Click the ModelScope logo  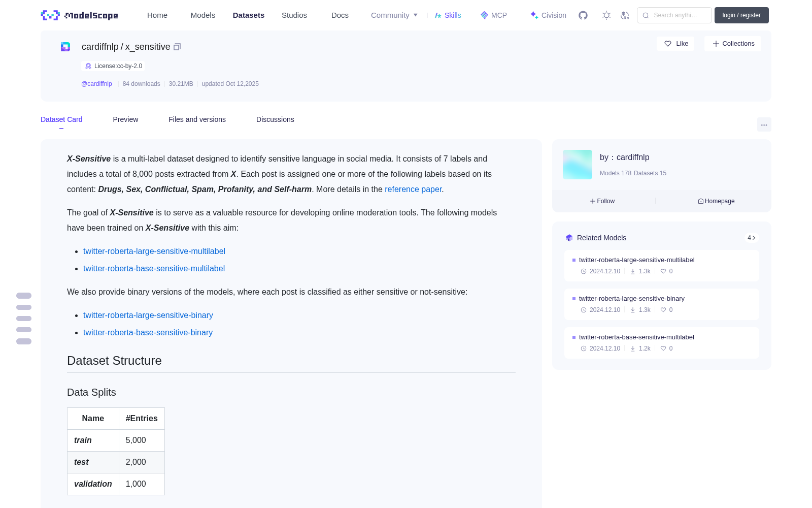(80, 15)
